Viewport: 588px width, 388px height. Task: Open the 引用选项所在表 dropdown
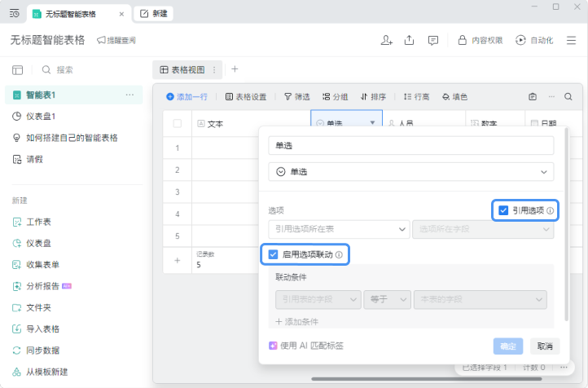(x=339, y=229)
